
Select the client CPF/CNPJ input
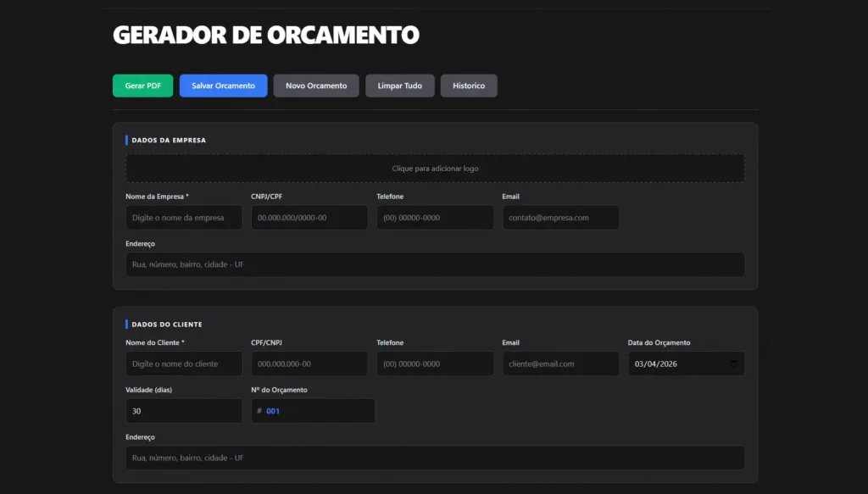tap(309, 364)
